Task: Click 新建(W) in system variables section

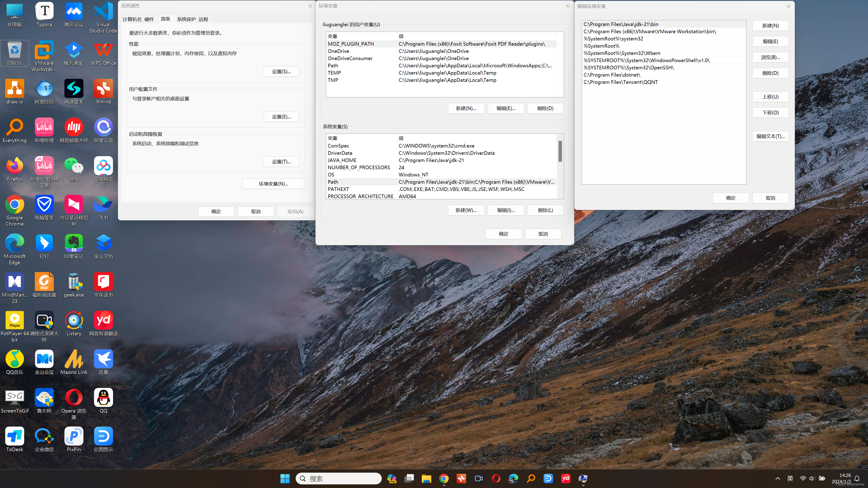Action: pyautogui.click(x=466, y=210)
